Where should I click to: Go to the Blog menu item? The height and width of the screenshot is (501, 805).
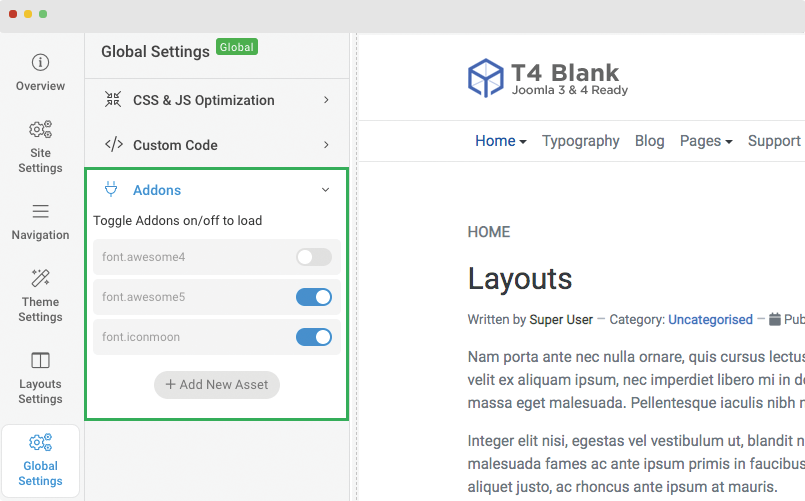point(649,141)
